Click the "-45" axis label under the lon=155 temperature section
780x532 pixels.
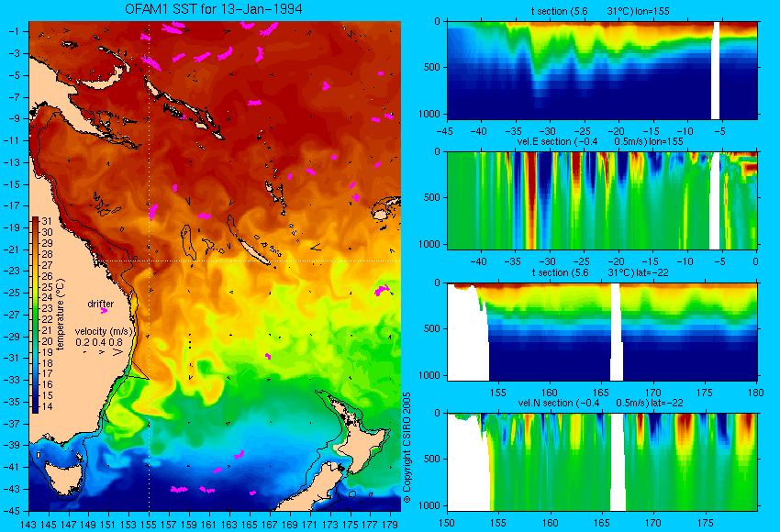(446, 132)
